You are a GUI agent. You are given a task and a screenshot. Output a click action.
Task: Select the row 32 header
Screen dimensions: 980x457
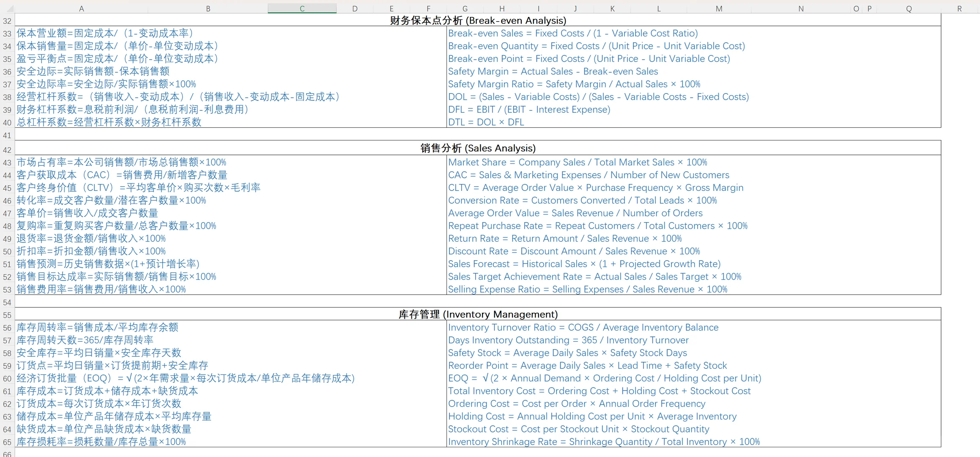point(7,21)
